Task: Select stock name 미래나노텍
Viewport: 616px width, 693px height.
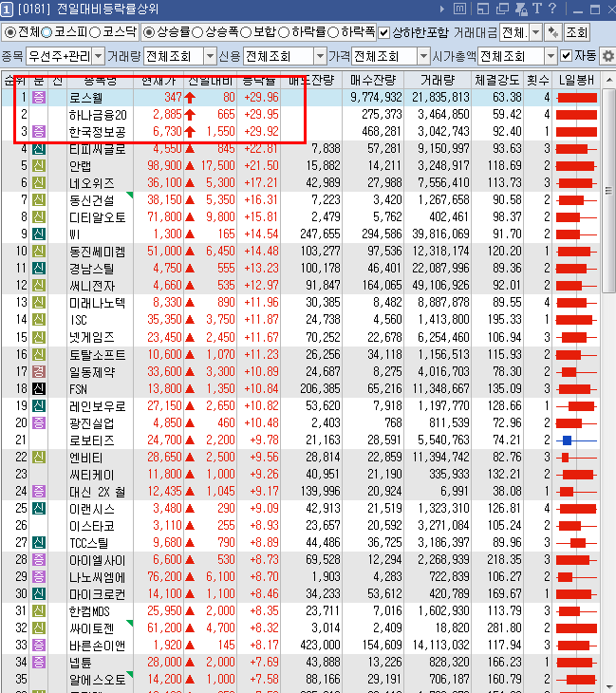Action: [x=97, y=303]
